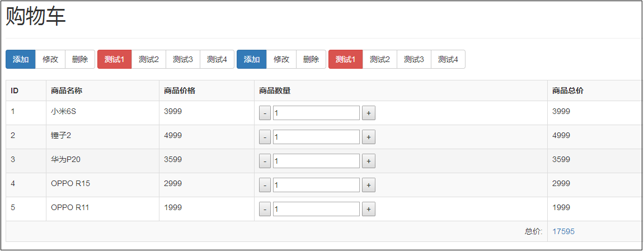This screenshot has height=252, width=644.
Task: Click the plus button for 小米6S quantity
Action: 368,113
